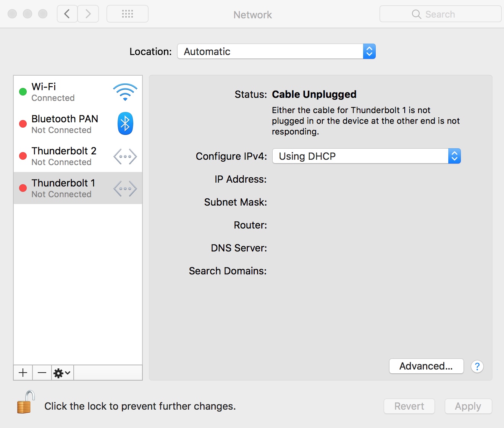Click the Thunderbolt 2 red status dot
504x428 pixels.
pyautogui.click(x=22, y=156)
